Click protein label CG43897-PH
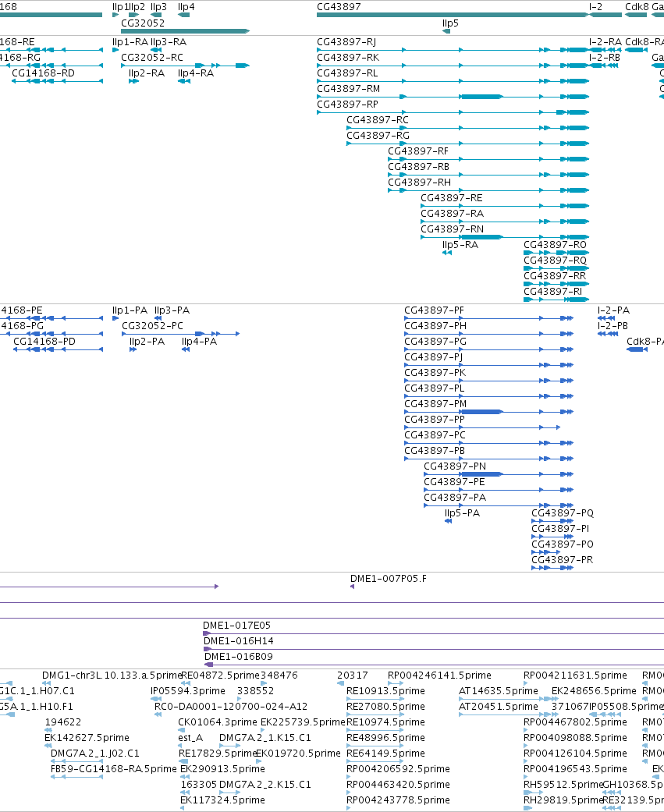 [435, 326]
